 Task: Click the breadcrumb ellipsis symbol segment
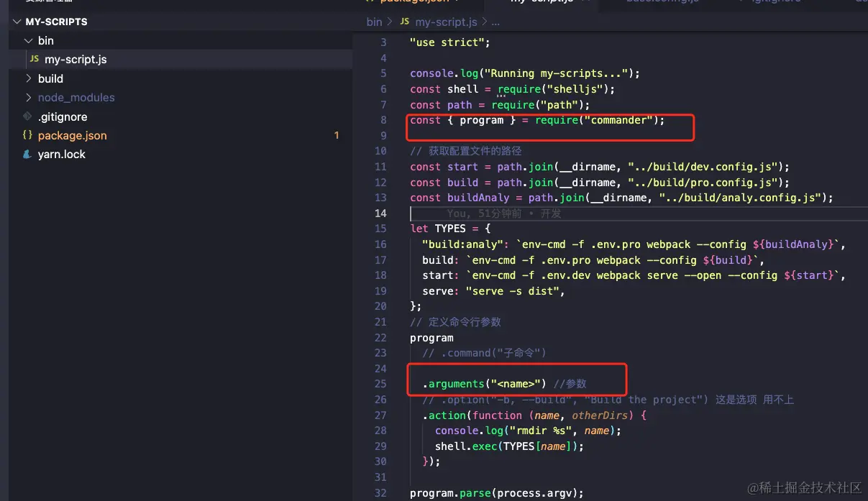495,22
